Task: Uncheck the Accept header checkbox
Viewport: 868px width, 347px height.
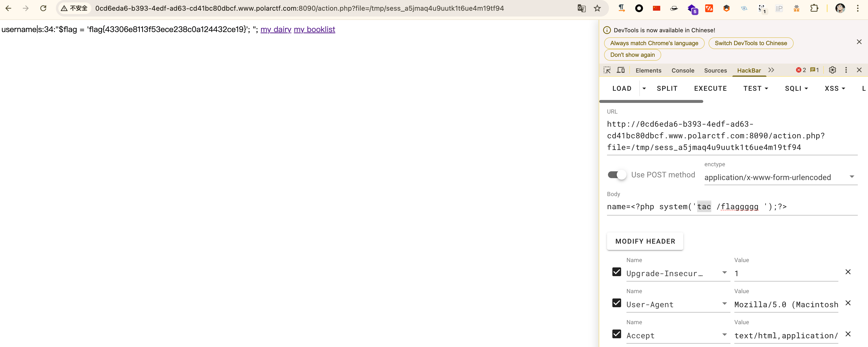Action: coord(617,334)
